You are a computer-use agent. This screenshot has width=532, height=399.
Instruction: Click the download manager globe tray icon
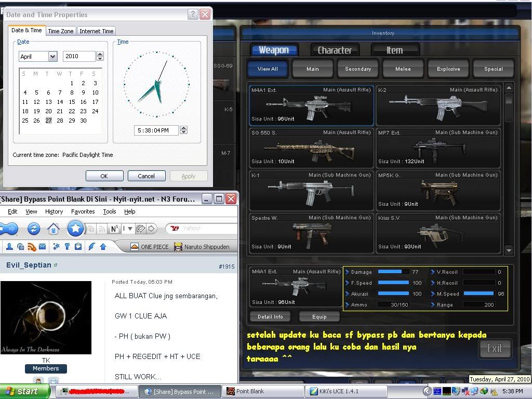[x=484, y=392]
